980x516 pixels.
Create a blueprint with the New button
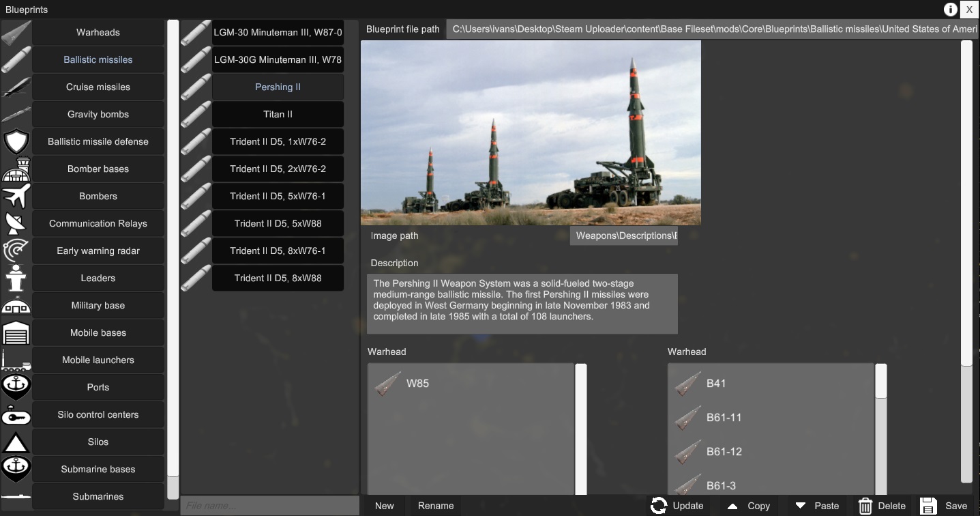[x=383, y=506]
